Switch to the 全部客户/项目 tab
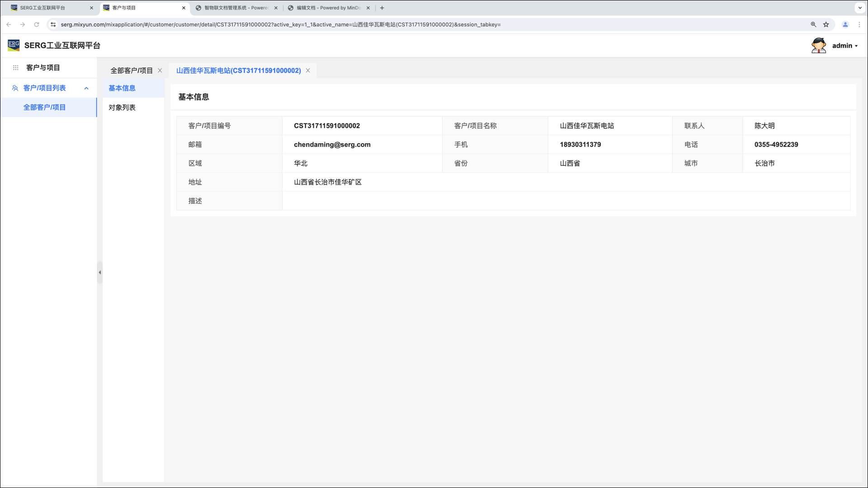 (132, 70)
